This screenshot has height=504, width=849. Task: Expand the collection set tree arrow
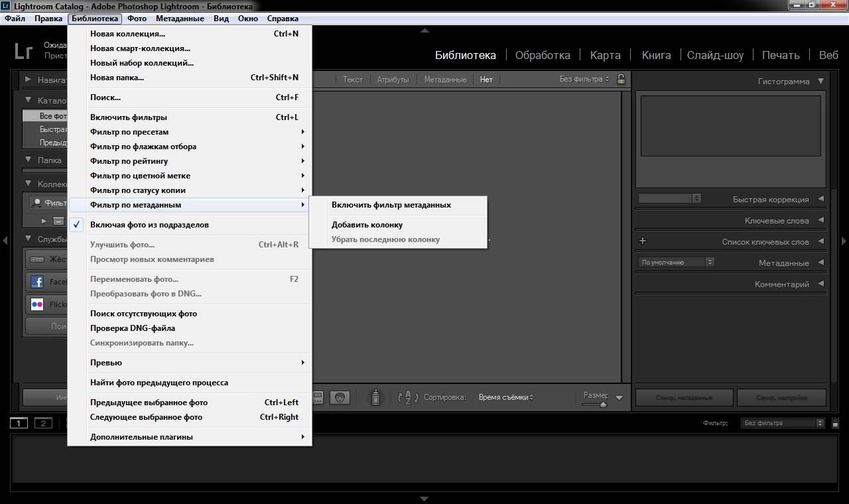click(x=44, y=221)
